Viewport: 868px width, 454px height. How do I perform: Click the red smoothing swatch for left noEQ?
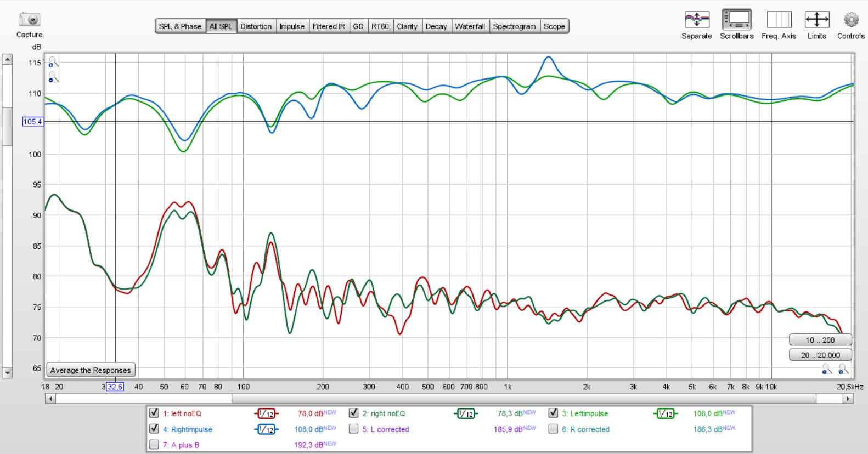[266, 414]
